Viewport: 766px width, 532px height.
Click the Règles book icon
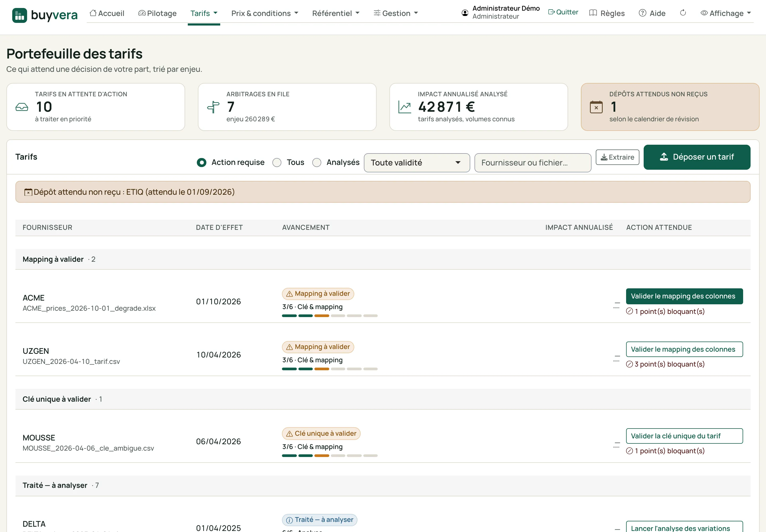click(x=593, y=13)
